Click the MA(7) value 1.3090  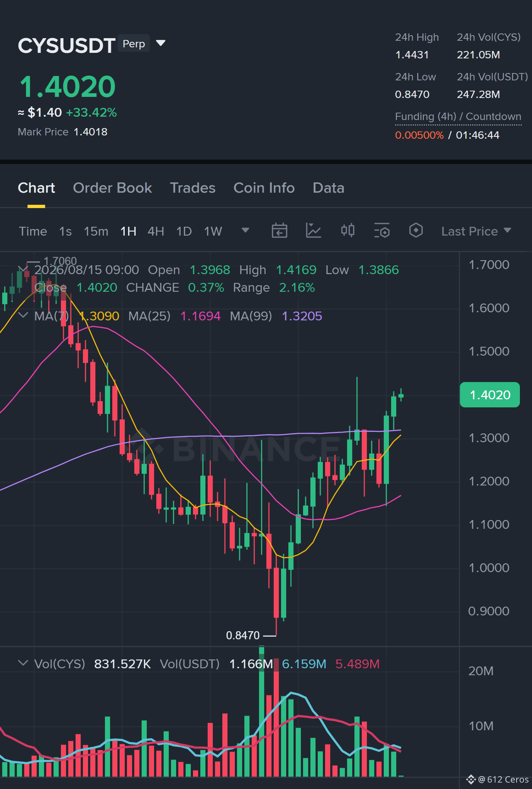click(99, 316)
